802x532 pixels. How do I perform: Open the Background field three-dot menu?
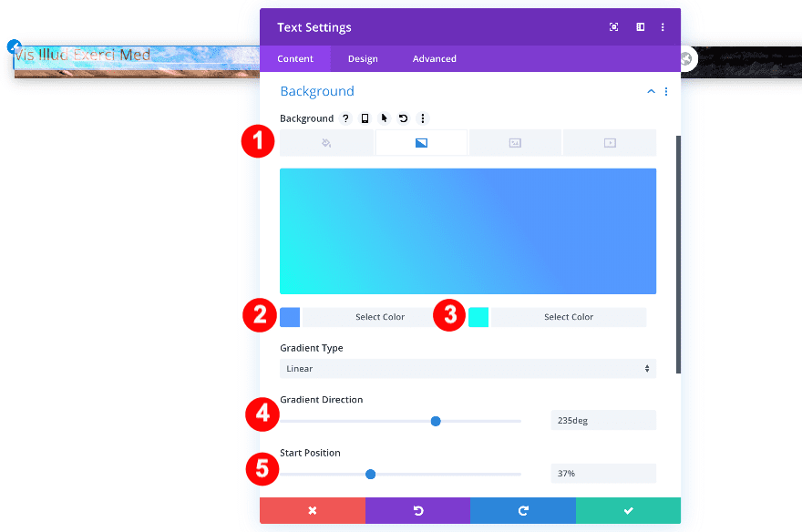pyautogui.click(x=423, y=118)
